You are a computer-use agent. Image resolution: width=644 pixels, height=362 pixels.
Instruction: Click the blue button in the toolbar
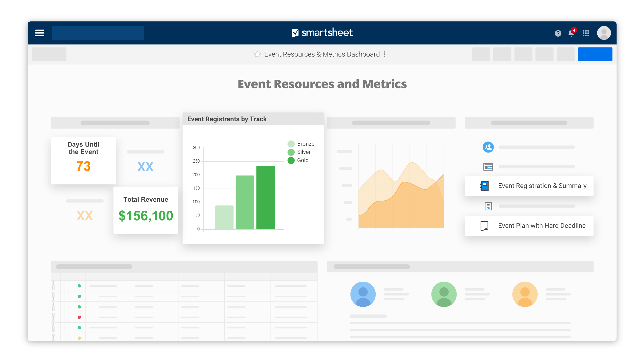595,54
